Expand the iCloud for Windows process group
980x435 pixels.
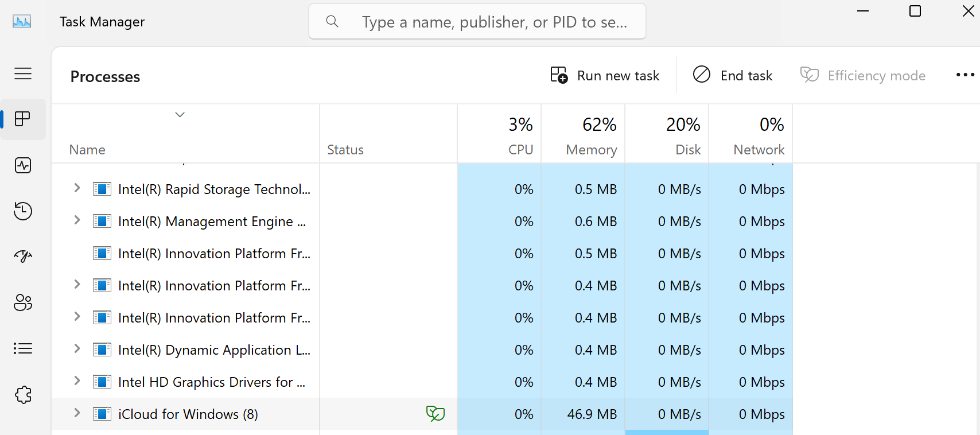point(77,413)
